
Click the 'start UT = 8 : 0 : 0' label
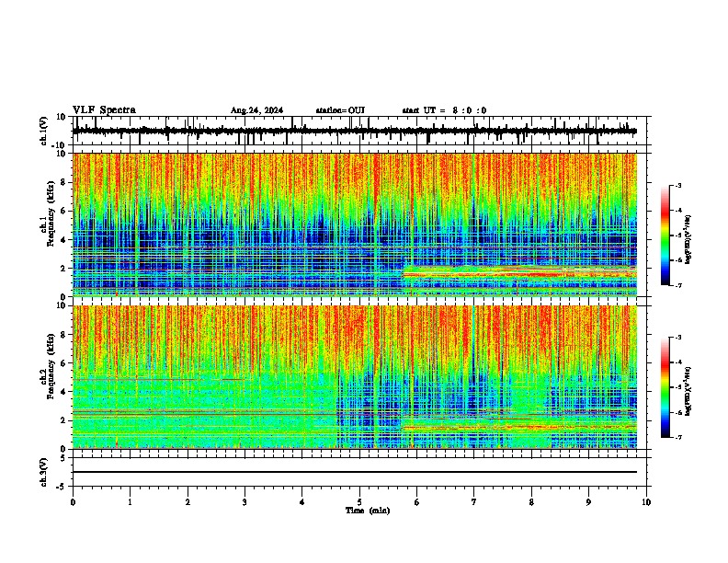(444, 110)
